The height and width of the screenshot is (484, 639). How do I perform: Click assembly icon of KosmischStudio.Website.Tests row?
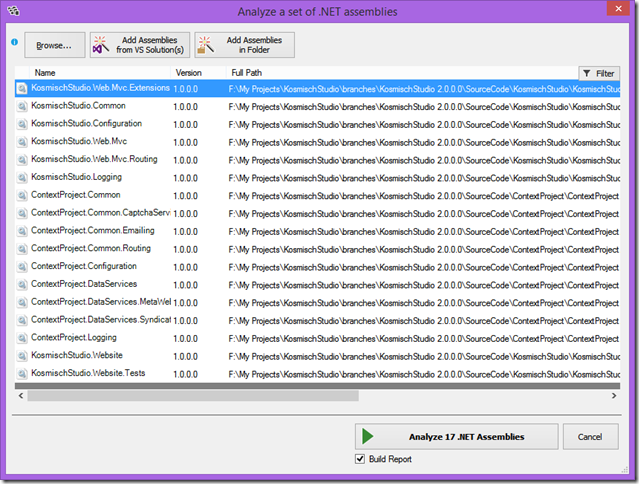[x=22, y=374]
